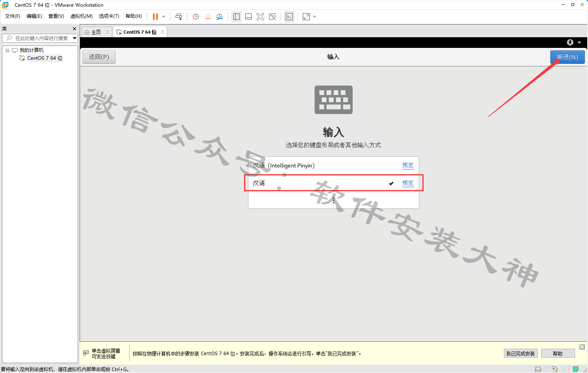Revert to the previous snapshot icon
Viewport: 588px width, 373px height.
[x=208, y=17]
